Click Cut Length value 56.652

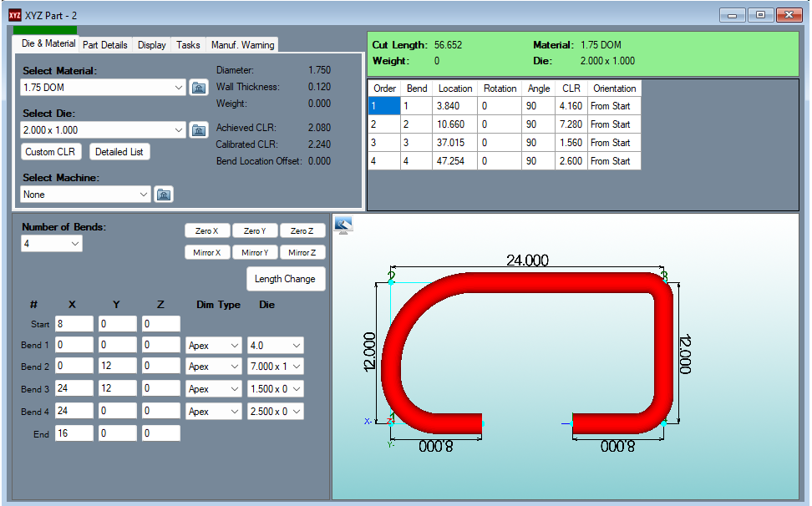point(448,45)
